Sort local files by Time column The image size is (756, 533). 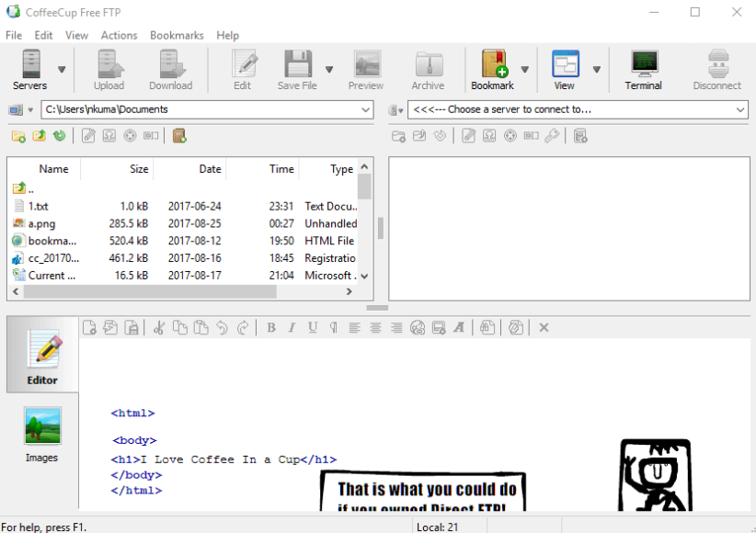click(x=263, y=169)
